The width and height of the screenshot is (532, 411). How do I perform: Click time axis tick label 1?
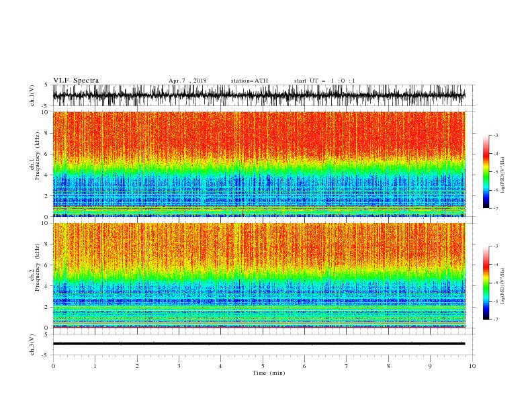point(95,366)
